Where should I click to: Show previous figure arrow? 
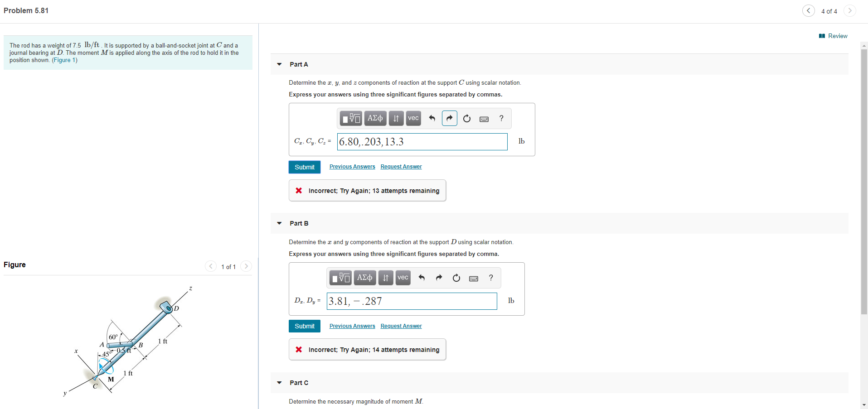[x=211, y=266]
